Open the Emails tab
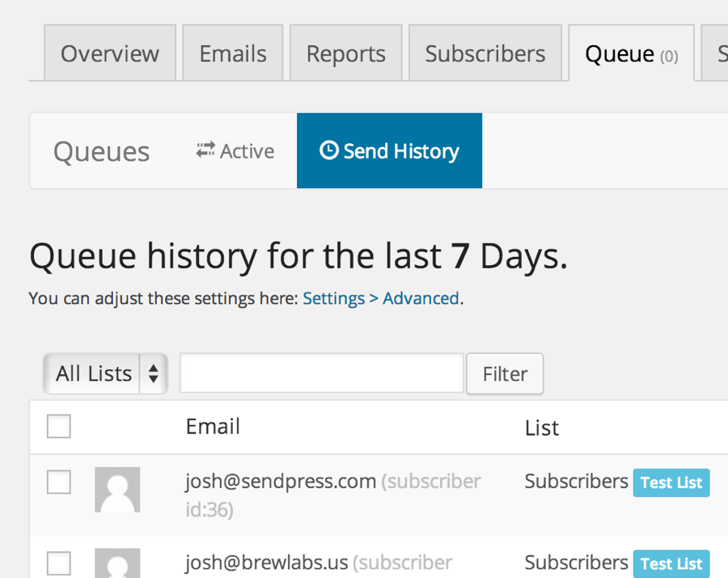This screenshot has width=728, height=578. point(233,53)
